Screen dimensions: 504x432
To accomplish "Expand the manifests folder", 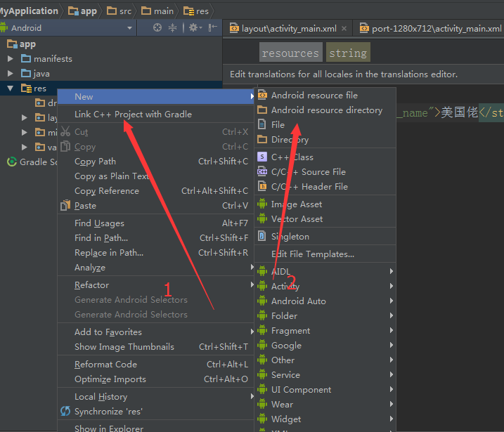I will pos(11,58).
